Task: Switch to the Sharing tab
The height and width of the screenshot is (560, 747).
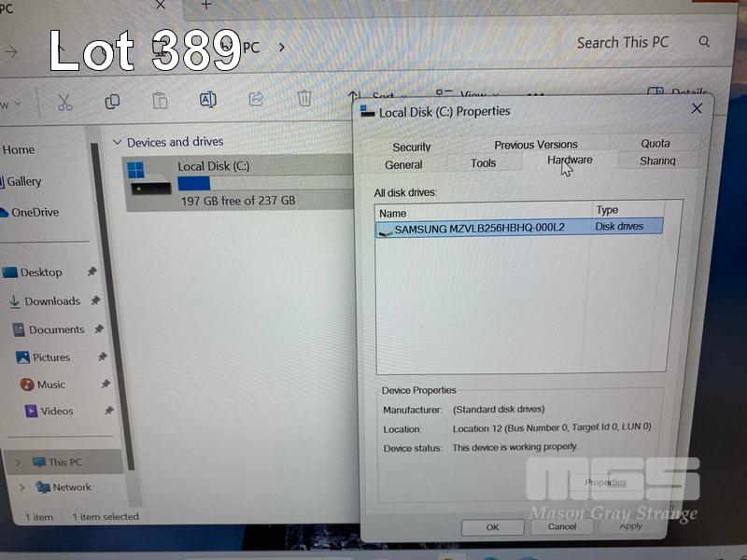Action: click(657, 161)
